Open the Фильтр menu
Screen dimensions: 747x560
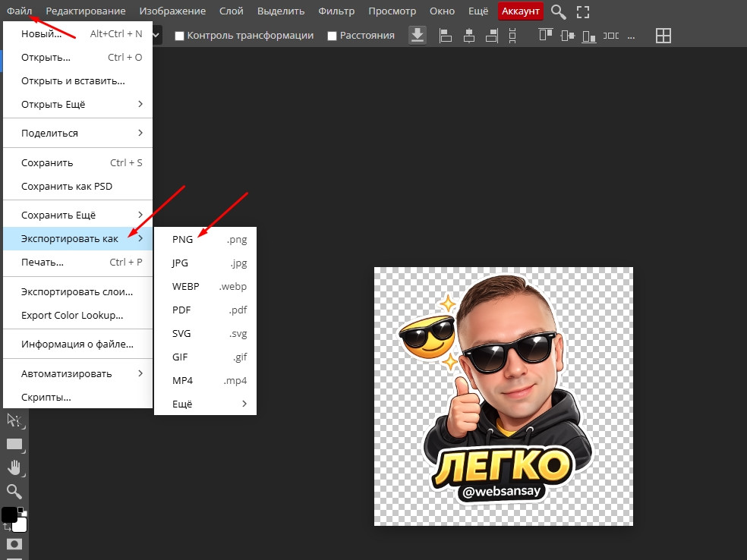tap(336, 11)
